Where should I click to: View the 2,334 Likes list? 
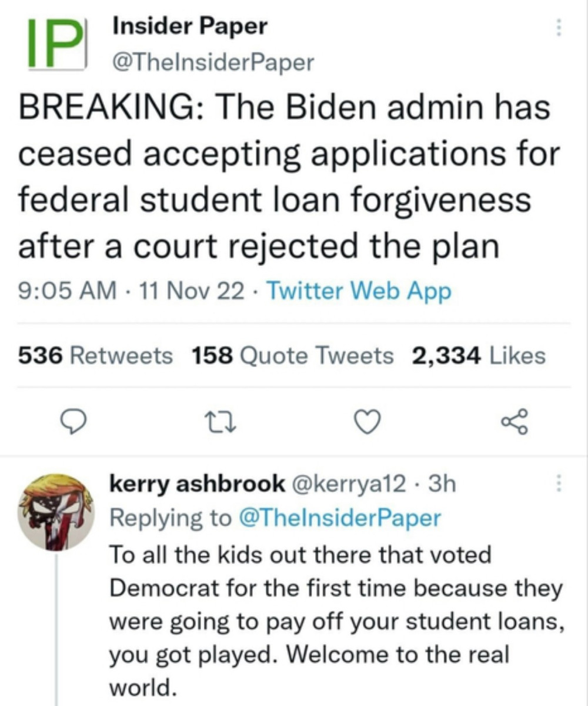coord(479,355)
